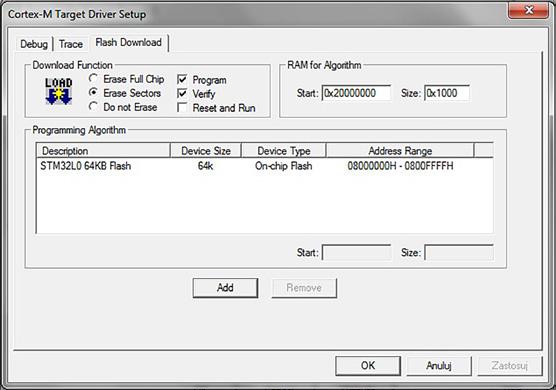Edit RAM Start field 0x20000000

coord(356,93)
